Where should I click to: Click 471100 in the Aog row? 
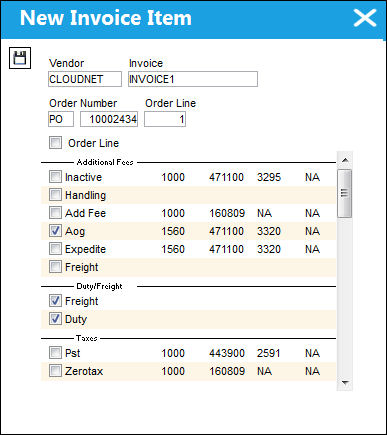tap(227, 231)
